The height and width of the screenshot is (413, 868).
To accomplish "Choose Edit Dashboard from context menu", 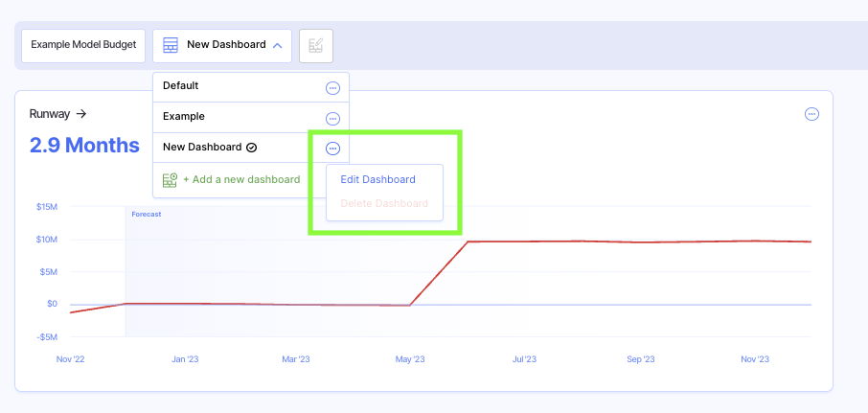I will click(x=377, y=179).
